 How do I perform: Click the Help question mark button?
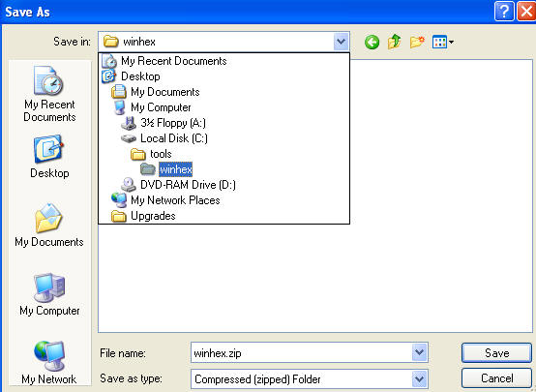[x=504, y=12]
